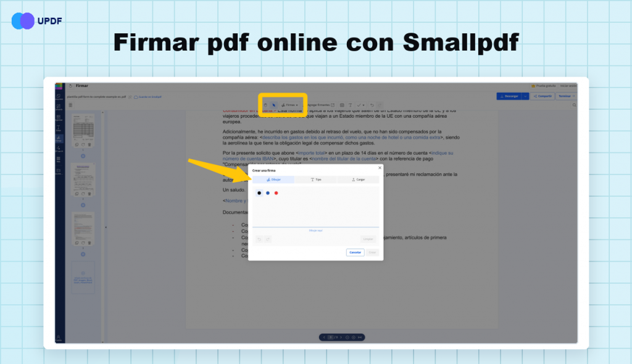Open the AI PDF sidebar tool
The image size is (632, 364).
coord(59,149)
